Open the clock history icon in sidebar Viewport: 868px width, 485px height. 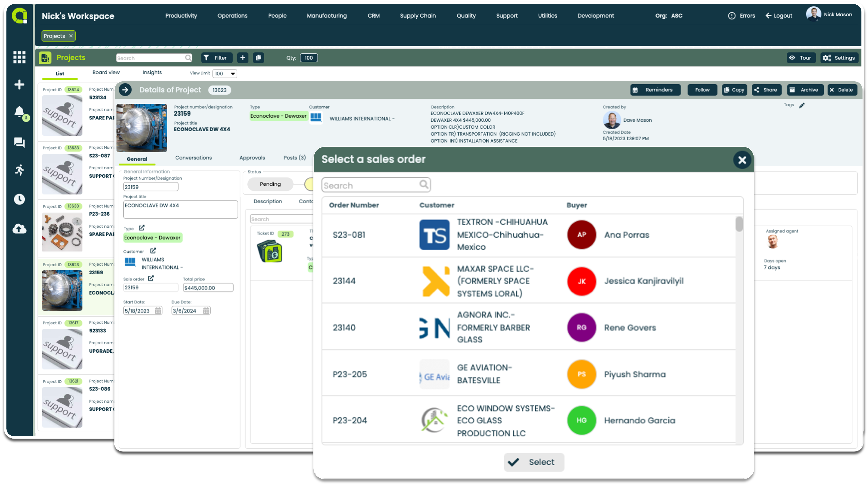(19, 199)
